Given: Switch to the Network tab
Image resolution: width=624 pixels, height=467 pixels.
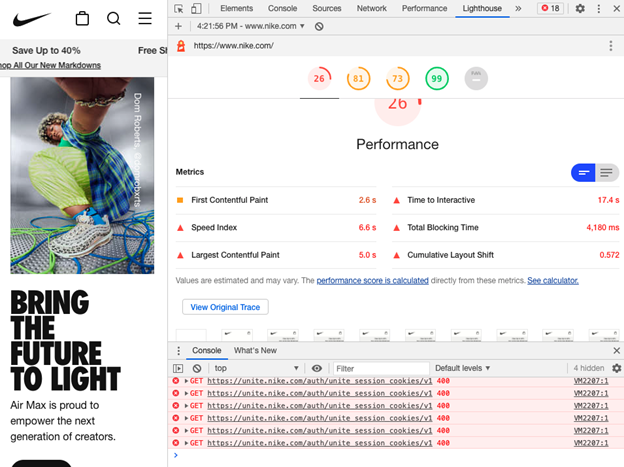Looking at the screenshot, I should point(371,8).
